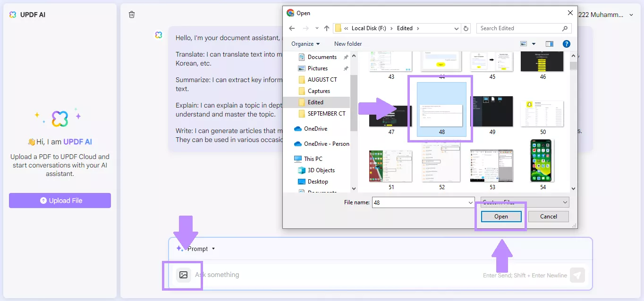Click the Upload File button
The width and height of the screenshot is (644, 301).
(60, 201)
